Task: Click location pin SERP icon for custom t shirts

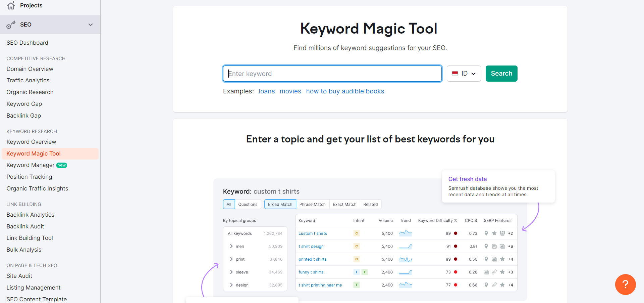Action: point(486,233)
